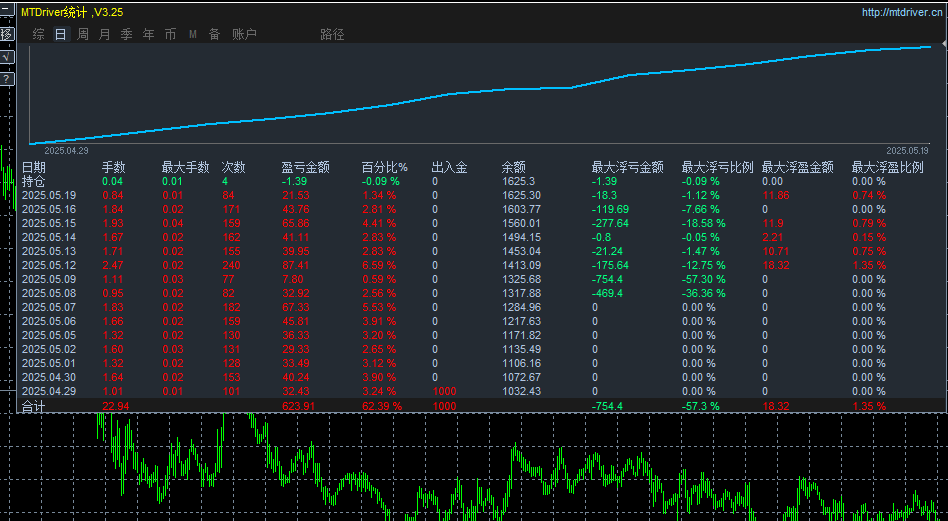Select the 2025.05.15 date row
Image resolution: width=948 pixels, height=521 pixels.
(x=49, y=223)
